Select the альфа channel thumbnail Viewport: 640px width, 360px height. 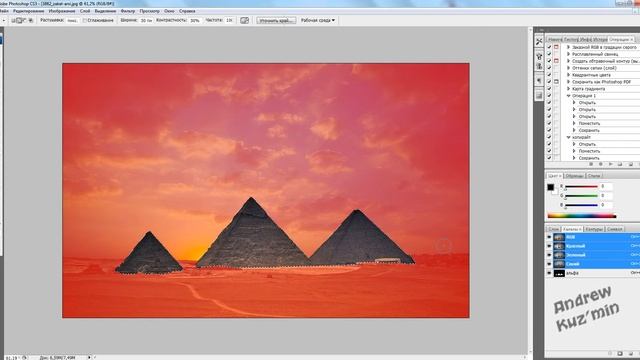coord(559,273)
